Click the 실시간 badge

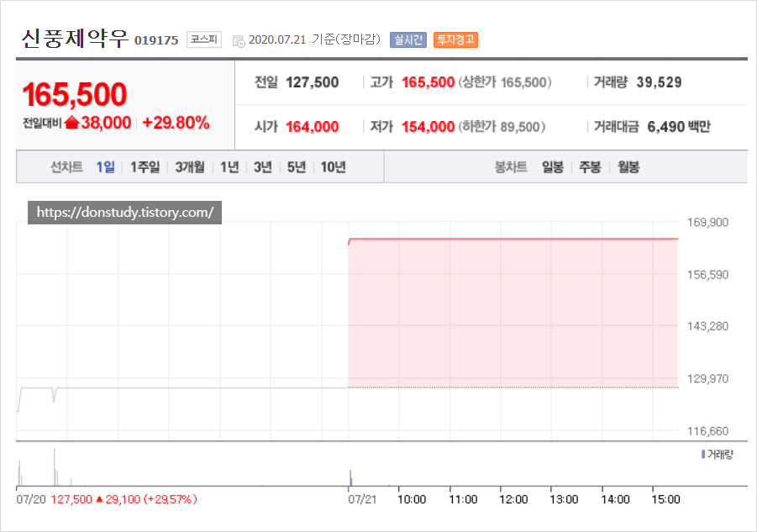[x=408, y=40]
